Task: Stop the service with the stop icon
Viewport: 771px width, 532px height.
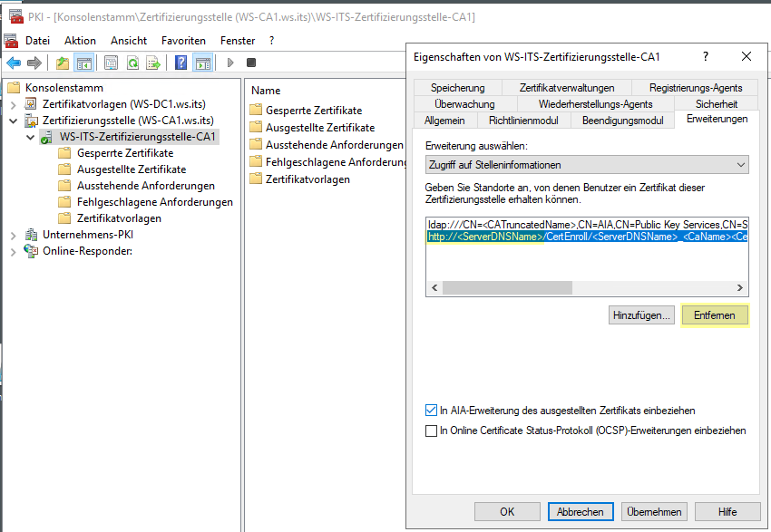Action: (251, 63)
